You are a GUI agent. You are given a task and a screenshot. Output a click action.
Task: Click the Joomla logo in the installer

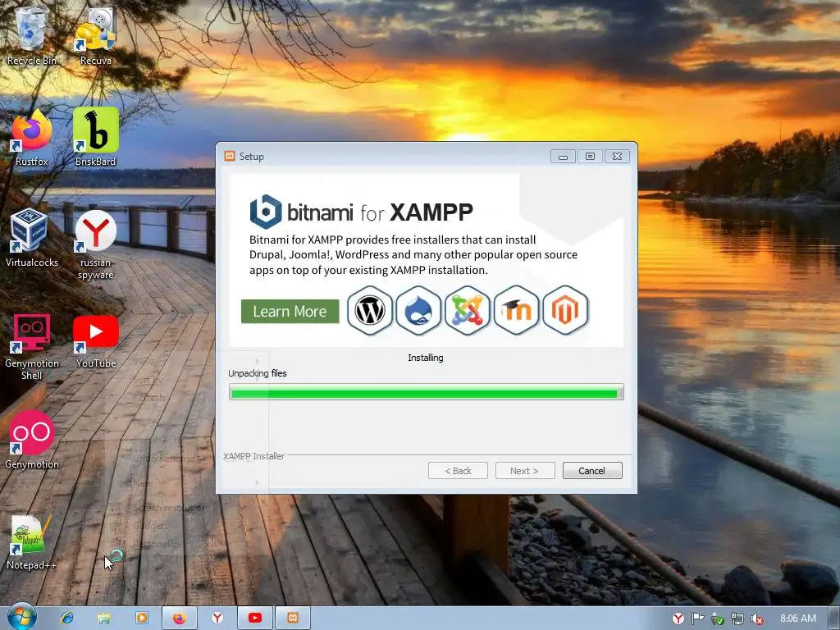[x=467, y=310]
